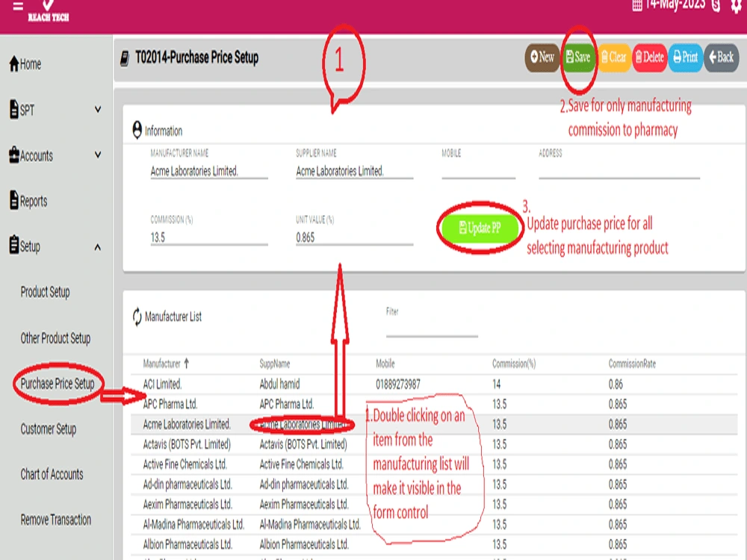Select the ACI Limited row

coord(434,385)
